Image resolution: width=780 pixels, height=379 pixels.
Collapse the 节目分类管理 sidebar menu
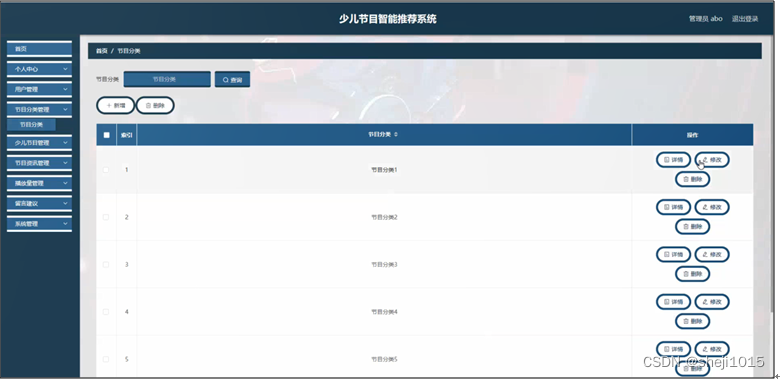click(x=39, y=109)
